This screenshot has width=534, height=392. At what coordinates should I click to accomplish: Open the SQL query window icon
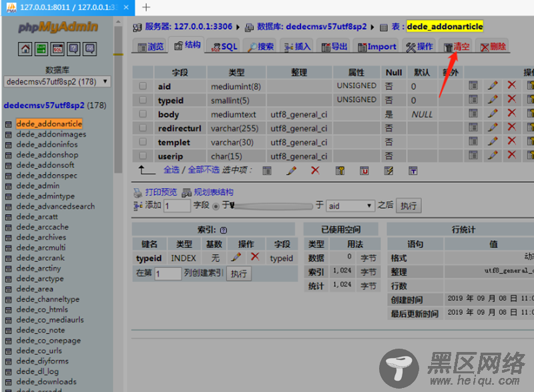[x=57, y=49]
